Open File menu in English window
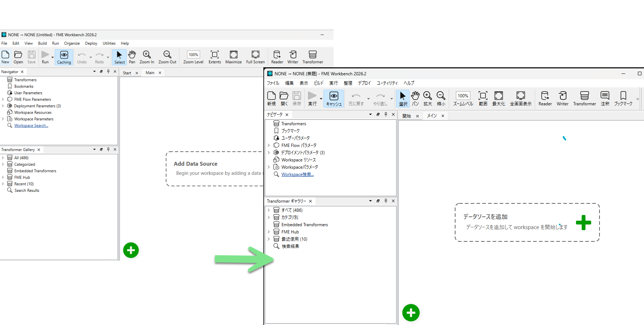The height and width of the screenshot is (325, 644). 4,43
